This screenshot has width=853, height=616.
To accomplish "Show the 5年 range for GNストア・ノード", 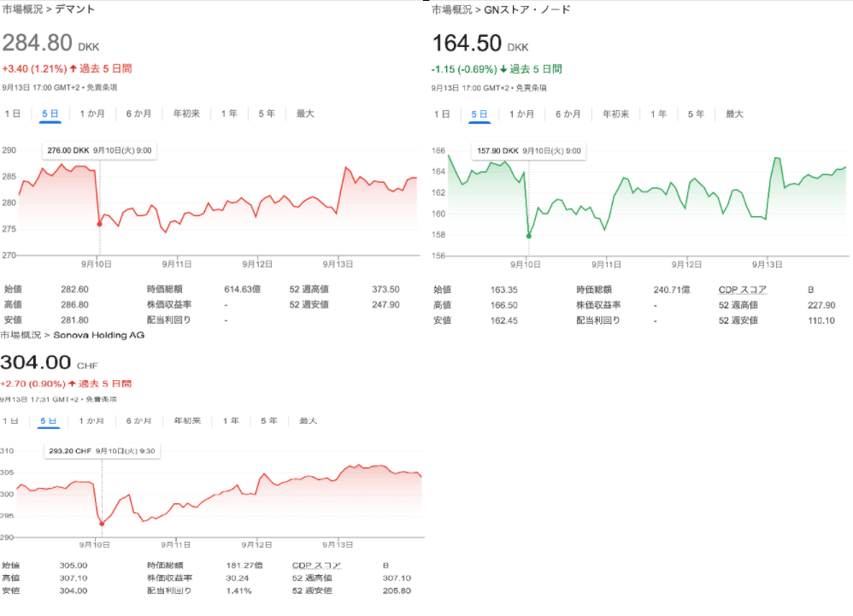I will 696,114.
